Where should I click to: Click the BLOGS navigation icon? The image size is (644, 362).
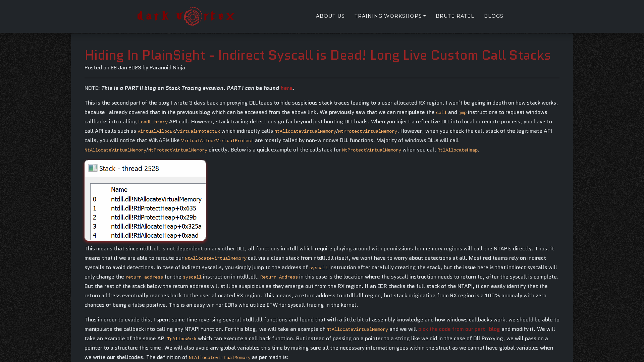(x=494, y=16)
